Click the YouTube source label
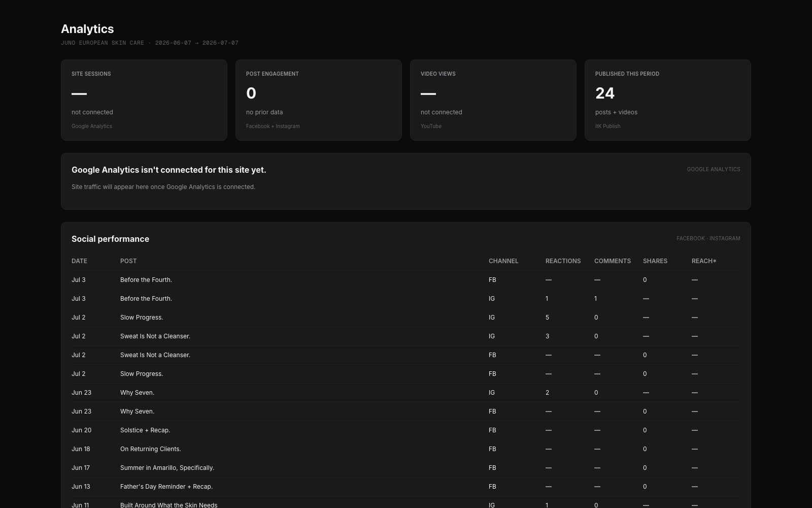 [x=431, y=126]
